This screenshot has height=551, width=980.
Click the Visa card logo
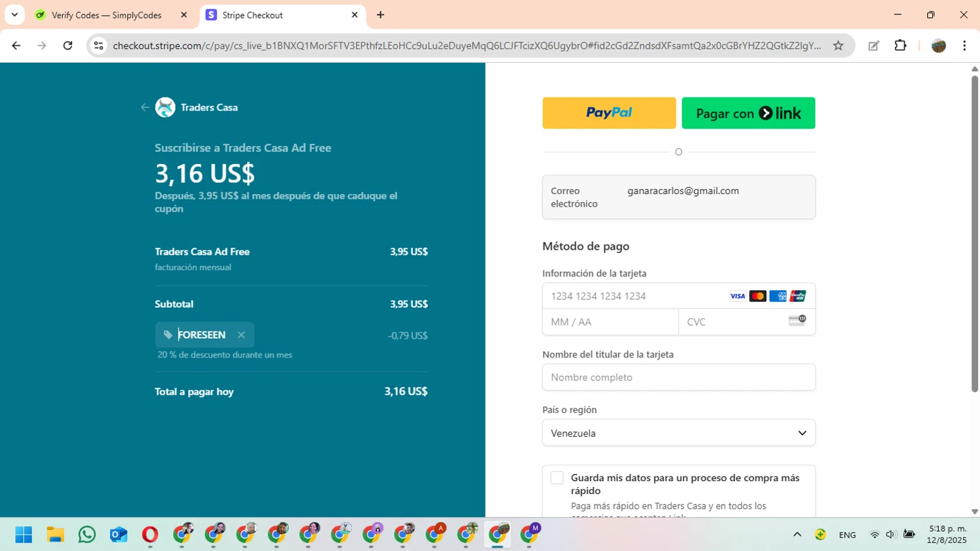[x=738, y=296]
